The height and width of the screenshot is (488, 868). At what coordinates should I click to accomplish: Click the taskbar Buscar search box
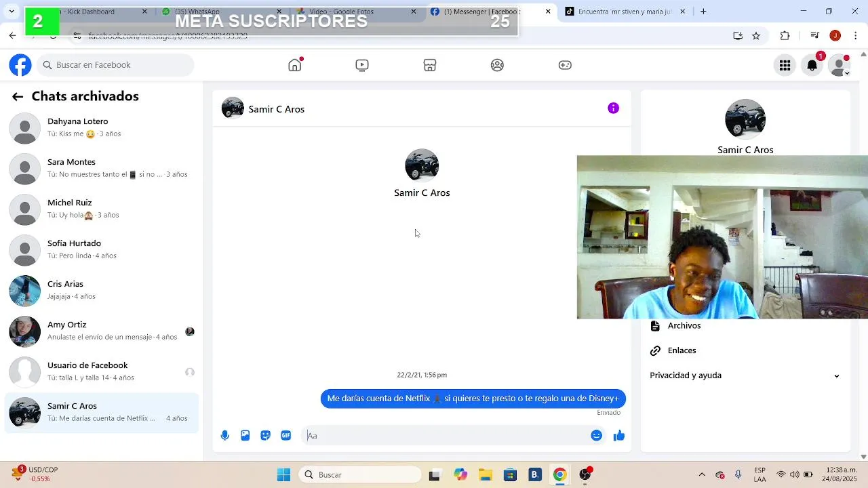pos(359,475)
